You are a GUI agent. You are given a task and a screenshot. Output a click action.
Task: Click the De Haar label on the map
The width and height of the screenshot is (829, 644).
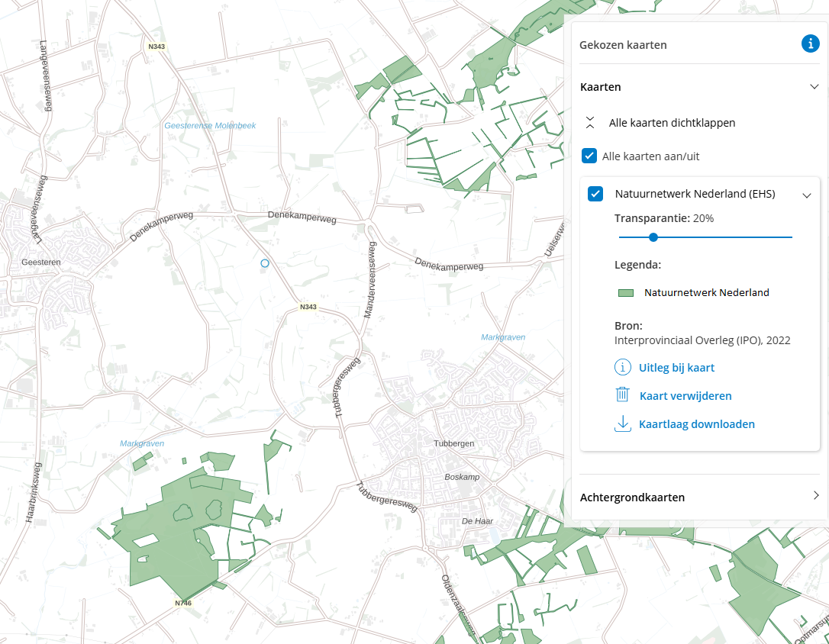point(477,521)
